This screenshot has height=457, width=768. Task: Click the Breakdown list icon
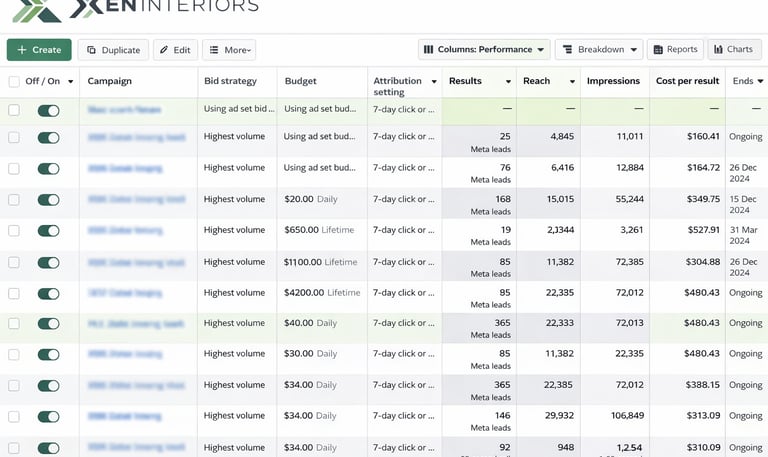(567, 49)
